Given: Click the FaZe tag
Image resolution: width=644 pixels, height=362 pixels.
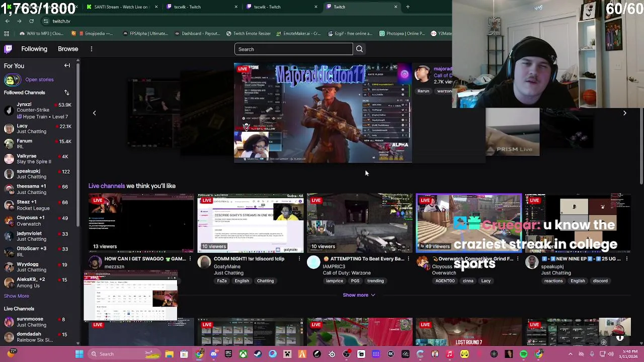Looking at the screenshot, I should tap(222, 281).
